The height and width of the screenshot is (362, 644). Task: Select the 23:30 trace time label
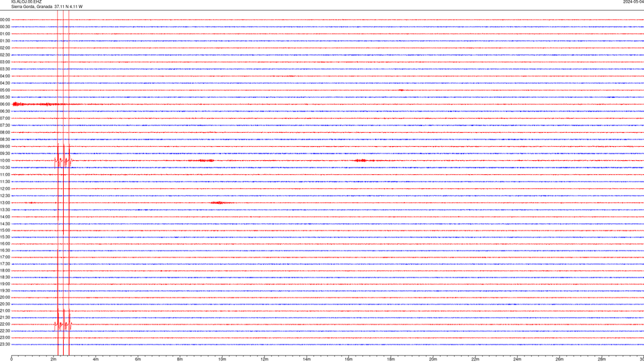(x=5, y=345)
